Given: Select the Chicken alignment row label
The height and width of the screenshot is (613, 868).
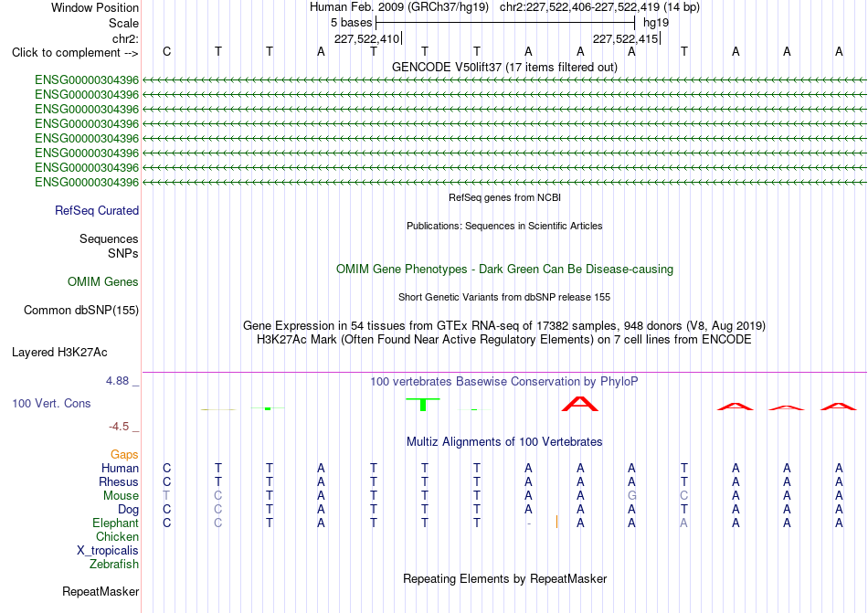Looking at the screenshot, I should (117, 537).
